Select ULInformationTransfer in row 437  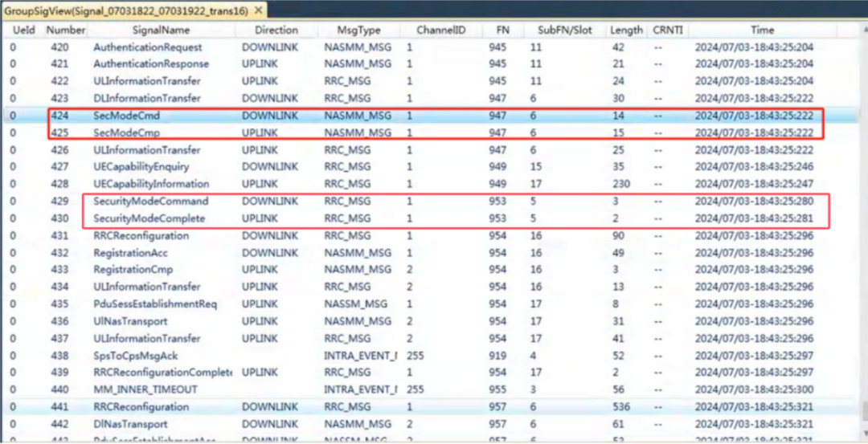tap(147, 338)
